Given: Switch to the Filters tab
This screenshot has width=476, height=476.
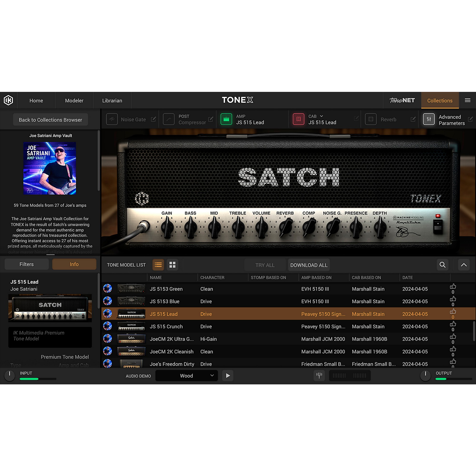Looking at the screenshot, I should coord(27,264).
